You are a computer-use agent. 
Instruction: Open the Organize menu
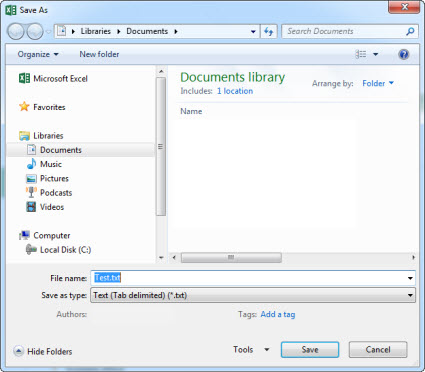(x=38, y=54)
